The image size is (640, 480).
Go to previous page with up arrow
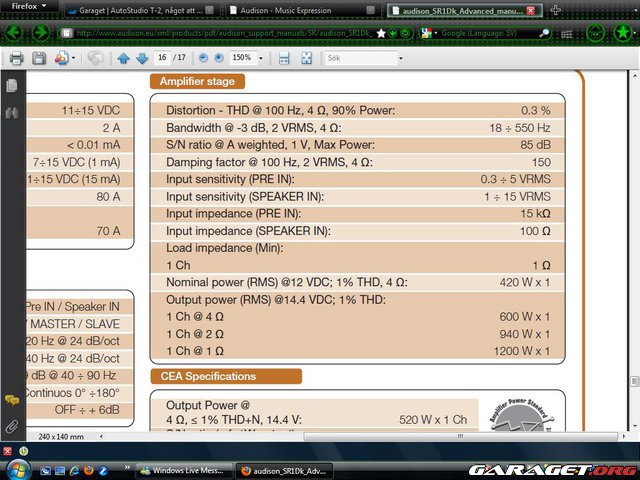(x=123, y=59)
